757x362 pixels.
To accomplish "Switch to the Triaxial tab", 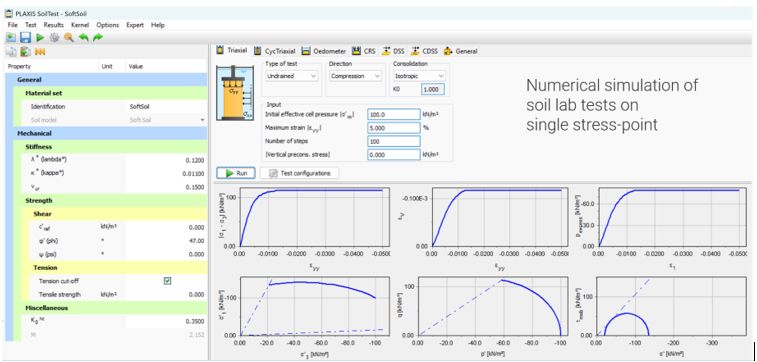I will click(x=232, y=50).
